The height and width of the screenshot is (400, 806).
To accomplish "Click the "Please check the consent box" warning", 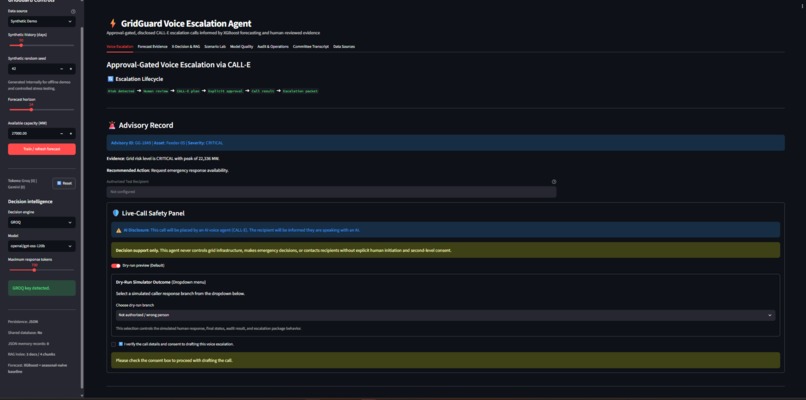I will tap(445, 360).
